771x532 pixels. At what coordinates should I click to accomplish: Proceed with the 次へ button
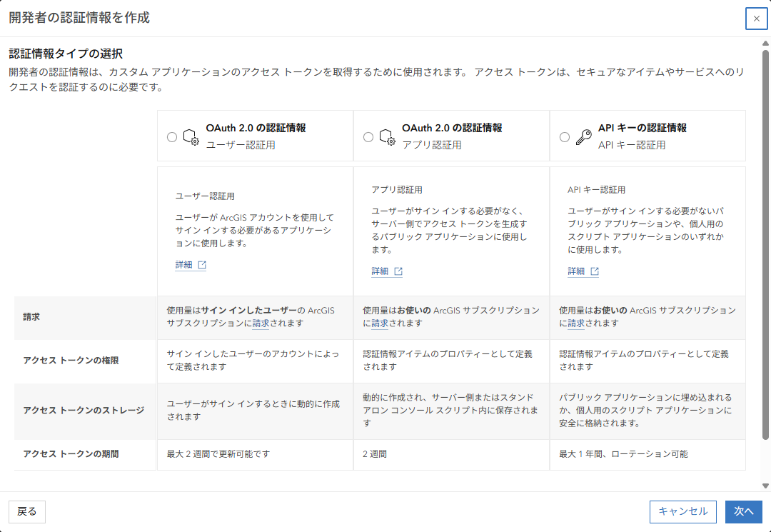744,511
